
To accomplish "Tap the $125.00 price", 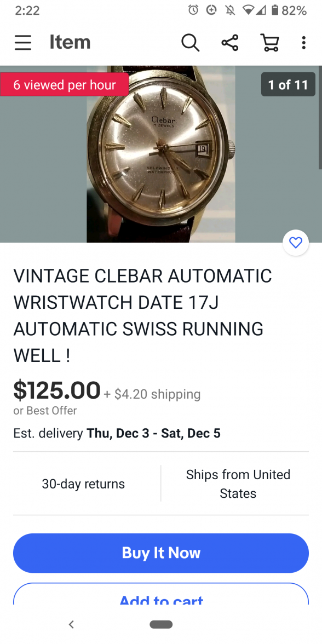I will point(57,390).
